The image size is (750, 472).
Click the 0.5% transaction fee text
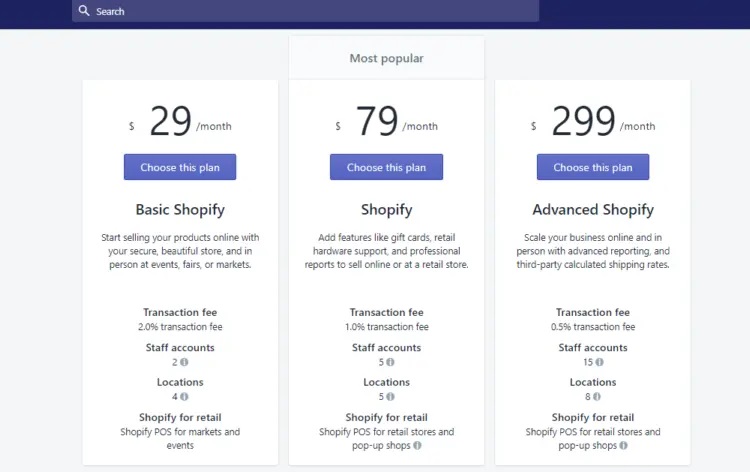593,327
